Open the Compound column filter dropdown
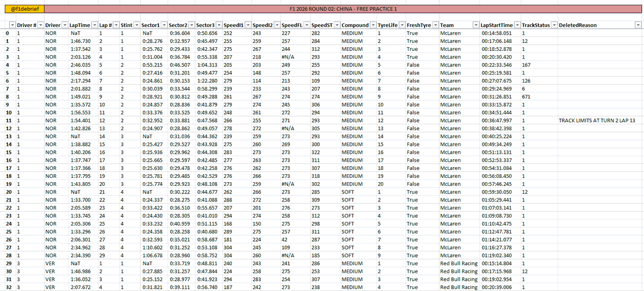The height and width of the screenshot is (291, 644). click(x=373, y=25)
